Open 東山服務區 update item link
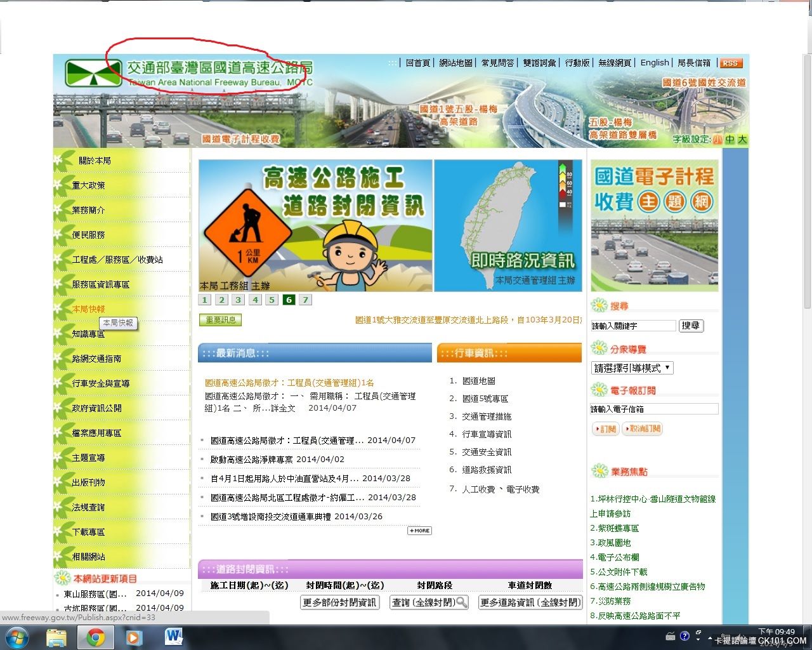The height and width of the screenshot is (650, 812). 95,594
